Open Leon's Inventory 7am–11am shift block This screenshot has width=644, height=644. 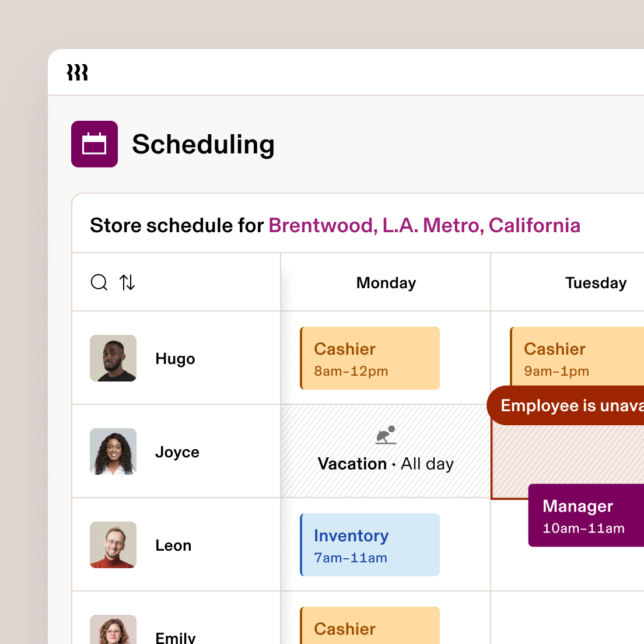pyautogui.click(x=370, y=544)
